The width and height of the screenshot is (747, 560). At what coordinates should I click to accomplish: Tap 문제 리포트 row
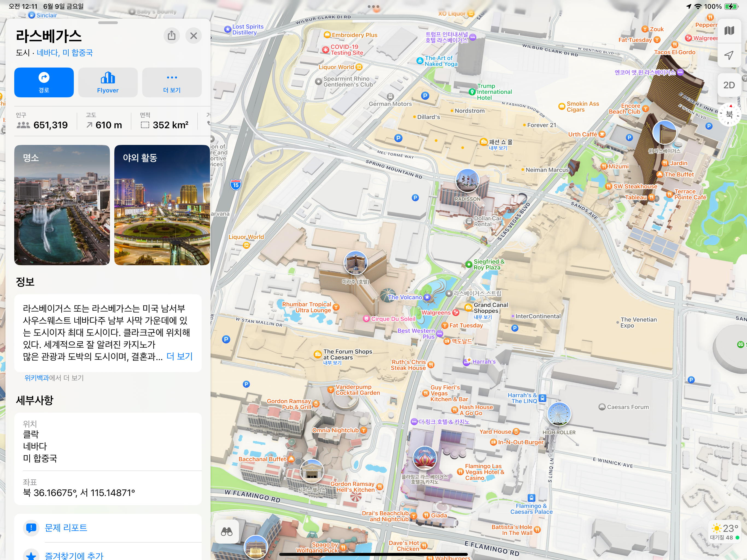66,527
